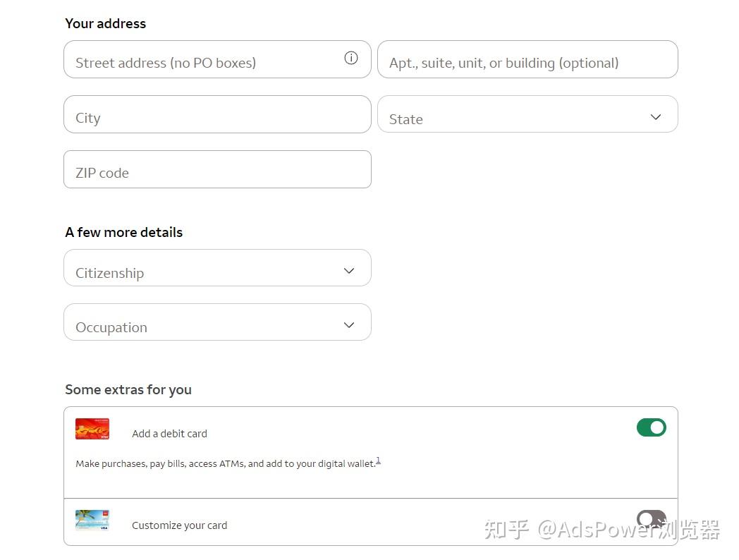
Task: Click the red debit card image
Action: (92, 428)
